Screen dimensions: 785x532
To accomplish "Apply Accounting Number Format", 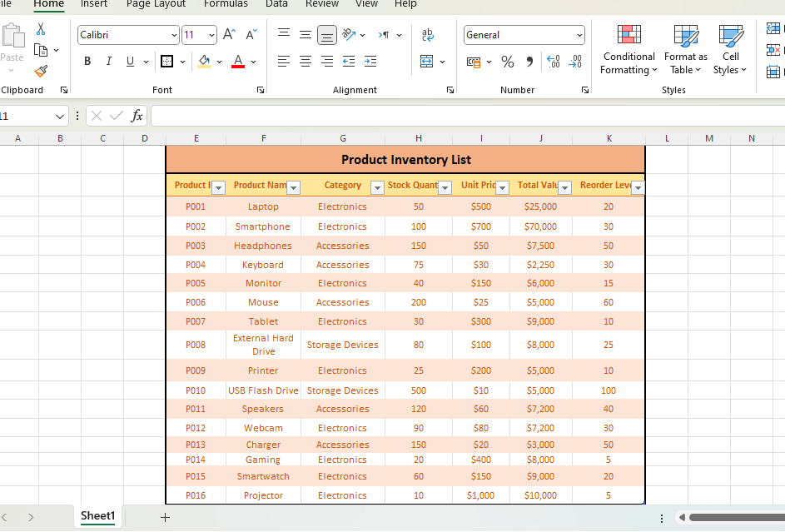I will pos(474,62).
